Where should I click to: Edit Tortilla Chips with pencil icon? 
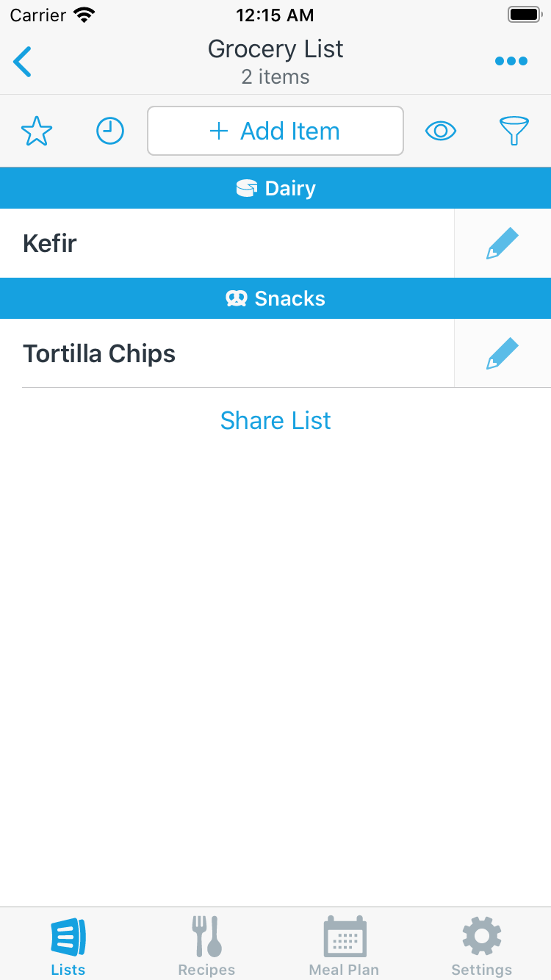pos(503,353)
